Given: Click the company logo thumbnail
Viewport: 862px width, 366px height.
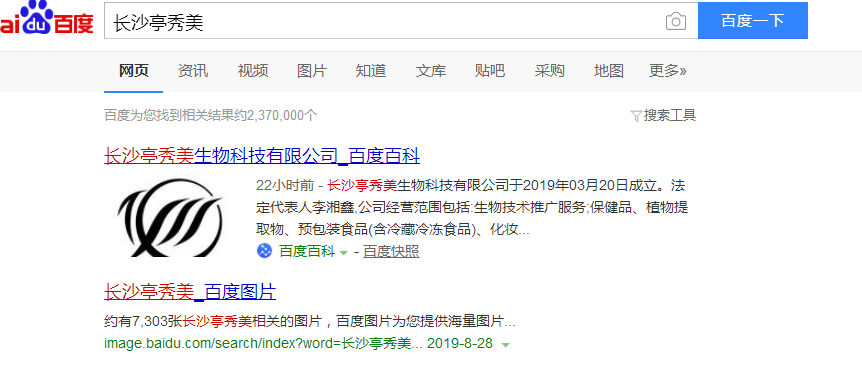Looking at the screenshot, I should click(x=170, y=217).
